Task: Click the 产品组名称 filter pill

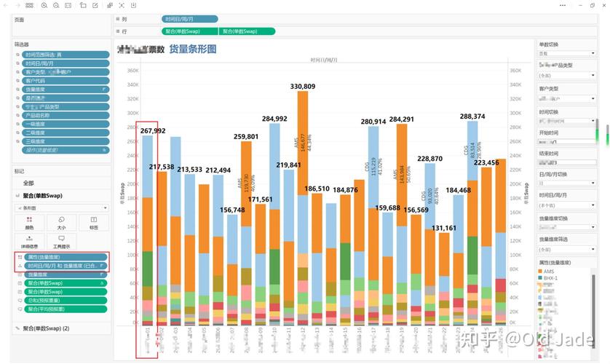Action: tap(66, 115)
